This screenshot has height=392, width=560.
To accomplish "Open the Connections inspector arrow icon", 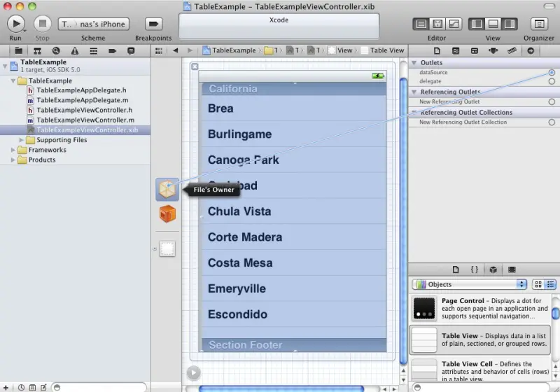I will pyautogui.click(x=531, y=51).
